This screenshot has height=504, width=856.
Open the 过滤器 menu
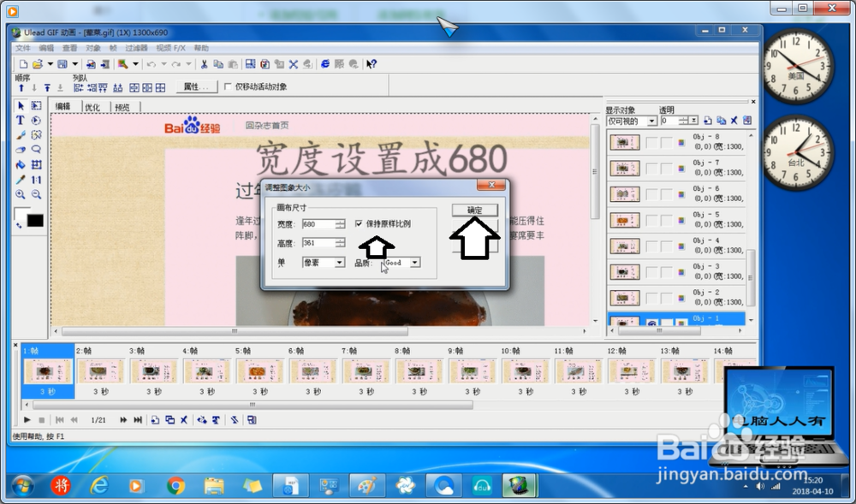pyautogui.click(x=136, y=48)
